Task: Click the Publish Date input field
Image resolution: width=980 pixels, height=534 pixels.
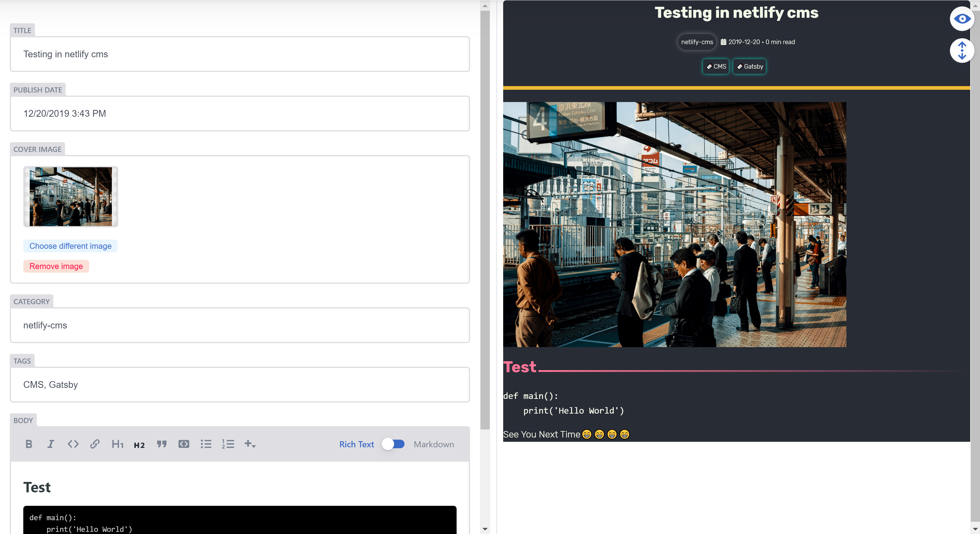Action: (240, 113)
